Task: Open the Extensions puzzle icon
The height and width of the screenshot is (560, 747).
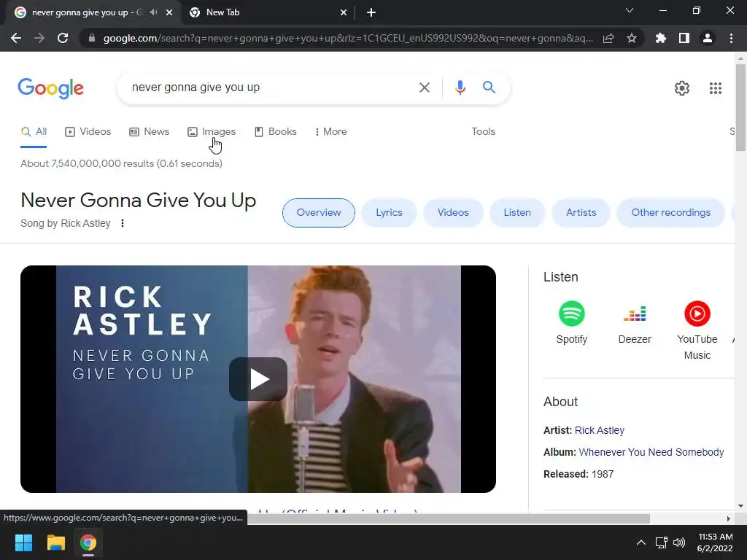Action: (661, 38)
